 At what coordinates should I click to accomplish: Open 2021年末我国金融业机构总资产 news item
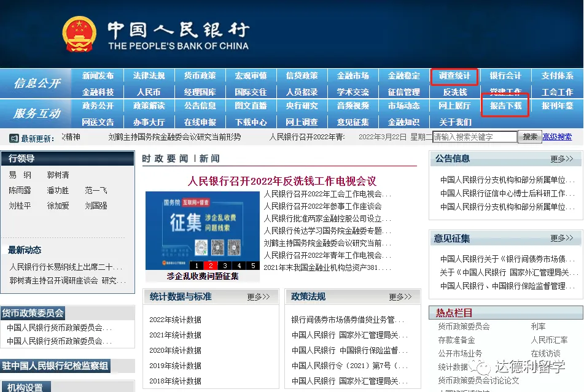point(327,267)
